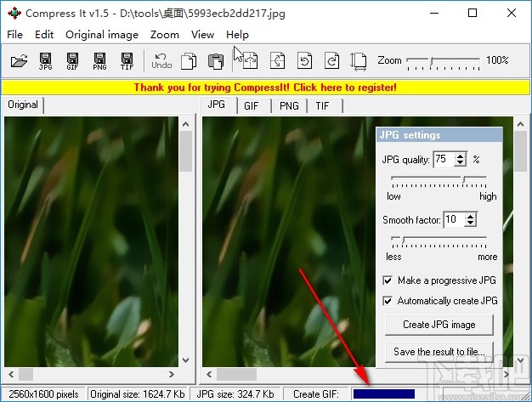This screenshot has height=402, width=532.
Task: Click the crop tool icon next to Zoom
Action: 359,60
